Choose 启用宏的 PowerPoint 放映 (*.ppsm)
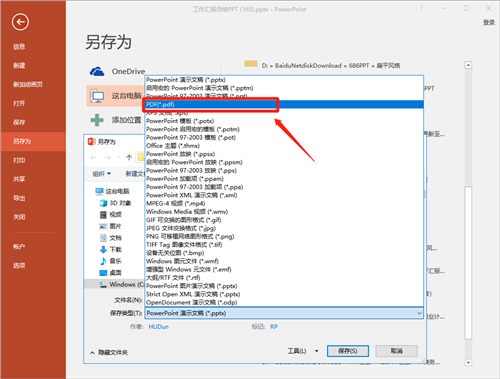The image size is (500, 379). [284, 162]
